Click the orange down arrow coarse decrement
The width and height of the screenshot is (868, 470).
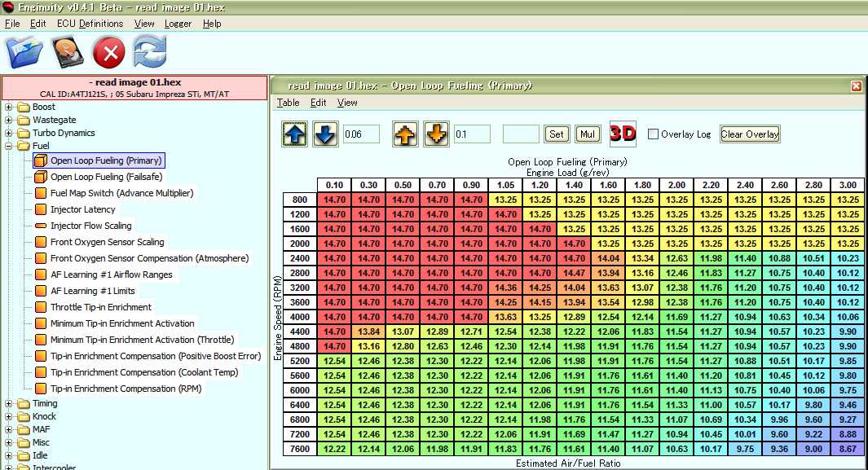436,134
